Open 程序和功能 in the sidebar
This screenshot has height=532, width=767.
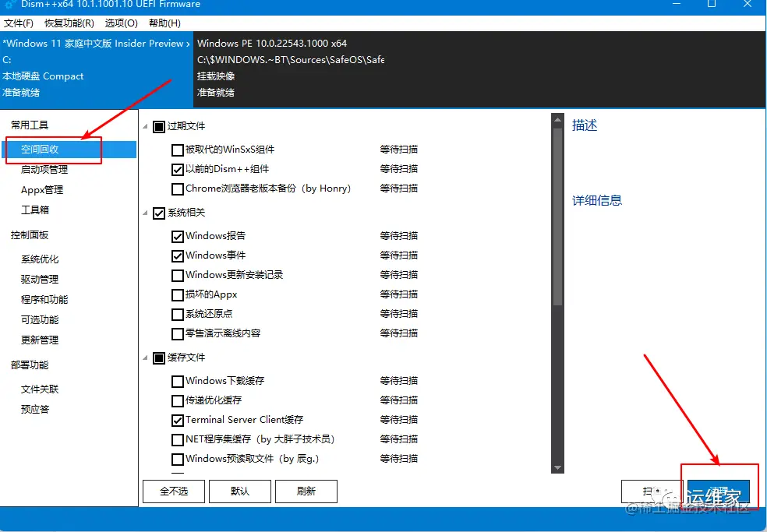[44, 299]
